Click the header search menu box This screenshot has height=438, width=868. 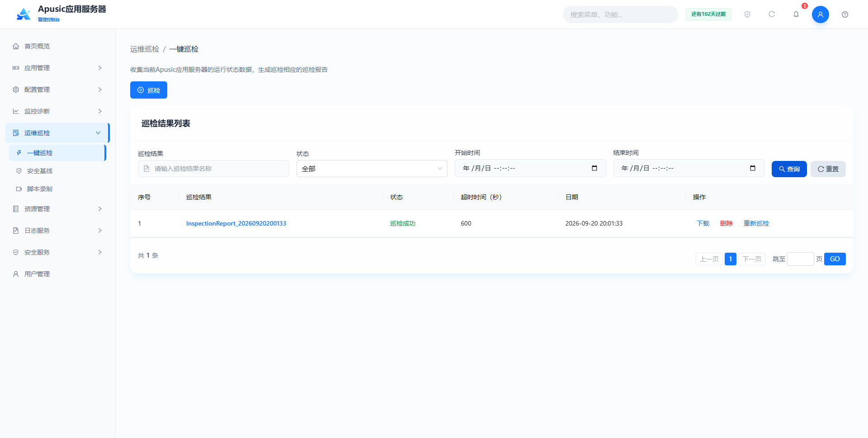pos(620,14)
